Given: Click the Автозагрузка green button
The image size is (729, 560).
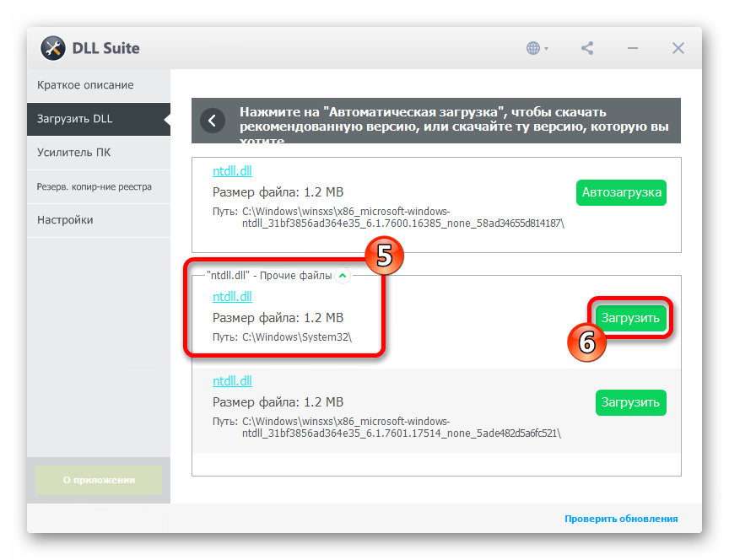Looking at the screenshot, I should tap(621, 193).
